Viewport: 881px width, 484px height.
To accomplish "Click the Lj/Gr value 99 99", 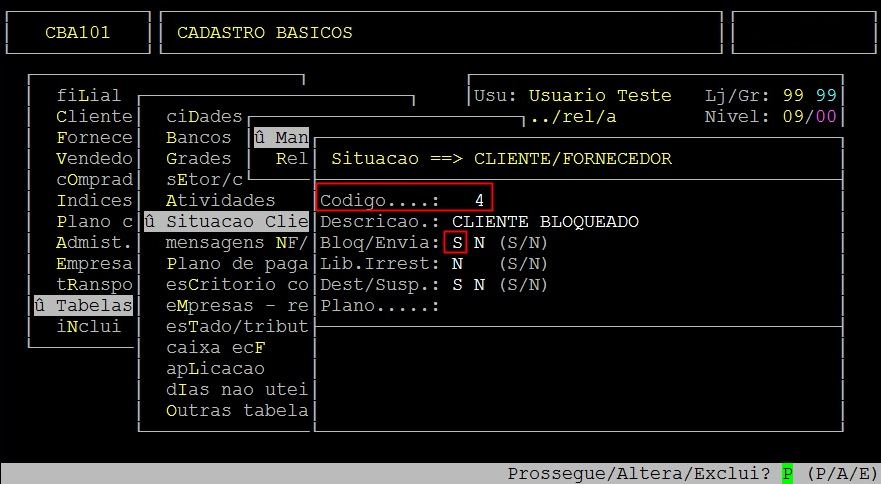I will pos(809,96).
